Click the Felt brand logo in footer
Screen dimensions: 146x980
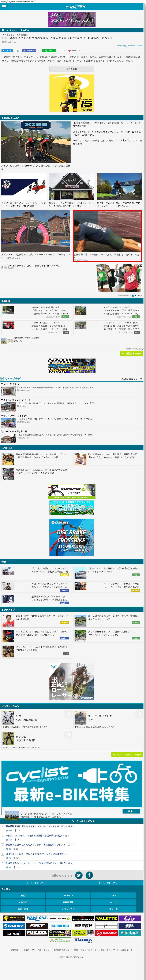(37, 926)
